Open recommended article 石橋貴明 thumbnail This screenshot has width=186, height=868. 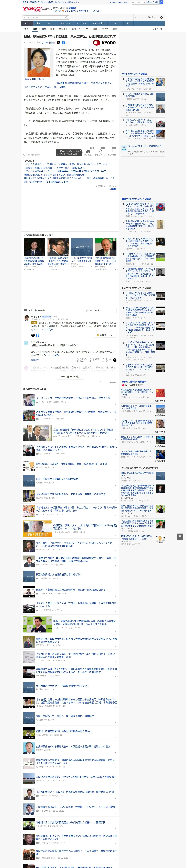point(58,247)
